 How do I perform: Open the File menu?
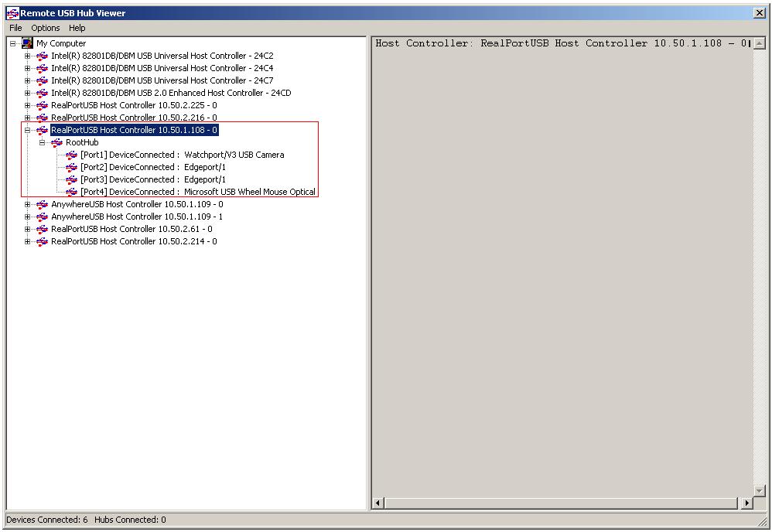click(x=15, y=28)
